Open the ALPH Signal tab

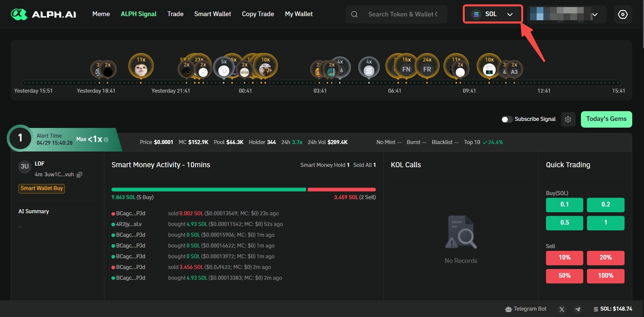[x=139, y=14]
